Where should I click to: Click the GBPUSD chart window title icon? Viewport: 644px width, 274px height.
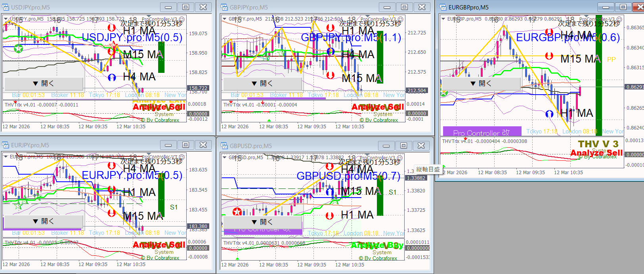pyautogui.click(x=225, y=146)
